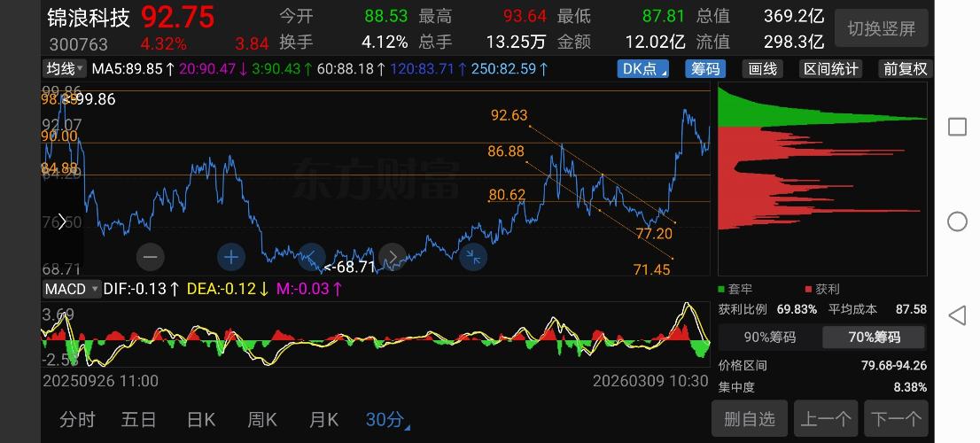Tap current price 92.75

point(178,18)
